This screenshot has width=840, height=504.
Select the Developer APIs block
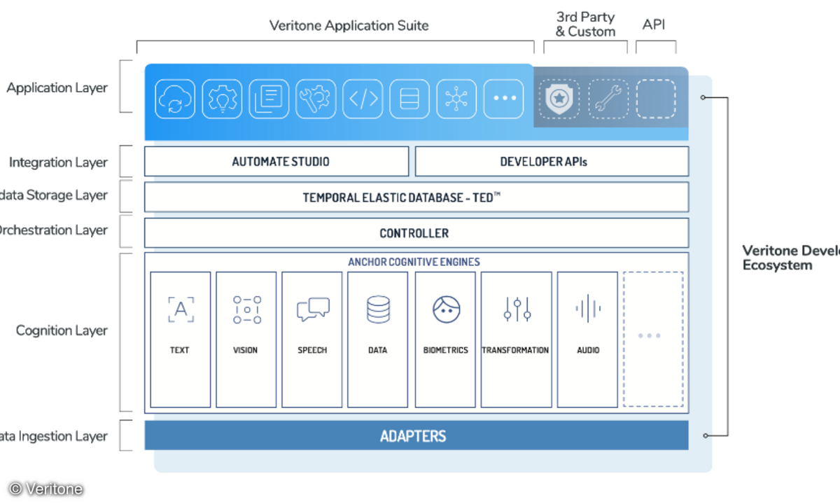tap(552, 162)
